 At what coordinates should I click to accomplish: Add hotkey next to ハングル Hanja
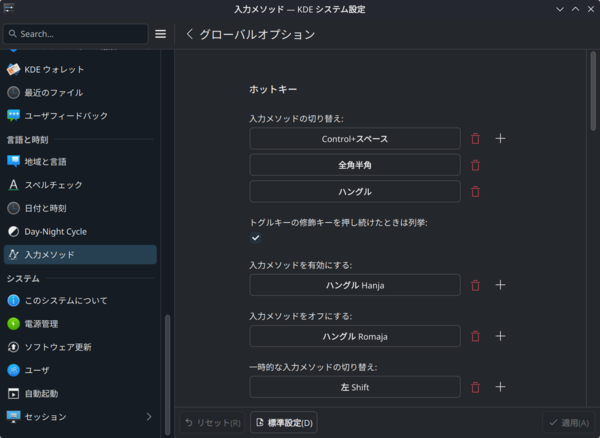coord(500,285)
